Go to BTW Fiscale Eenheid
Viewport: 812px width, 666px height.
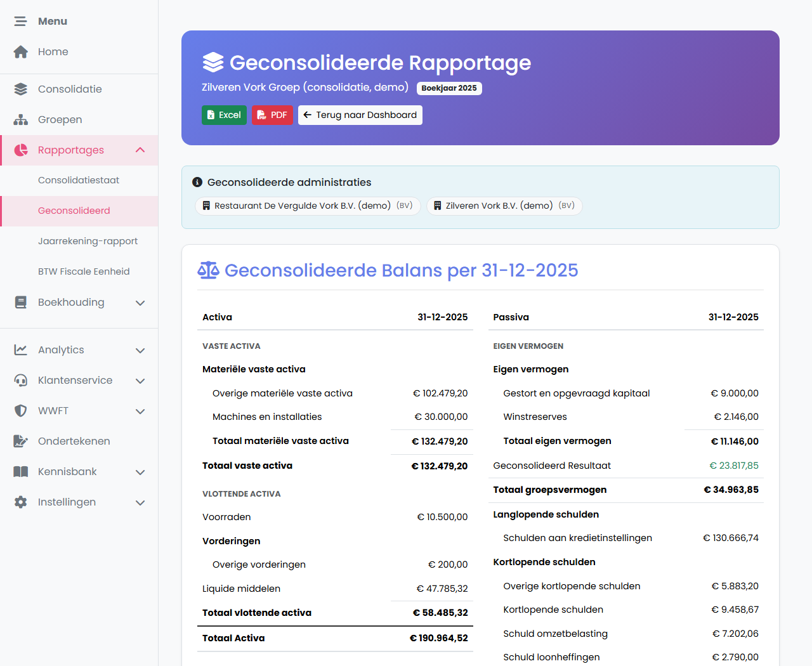(79, 271)
